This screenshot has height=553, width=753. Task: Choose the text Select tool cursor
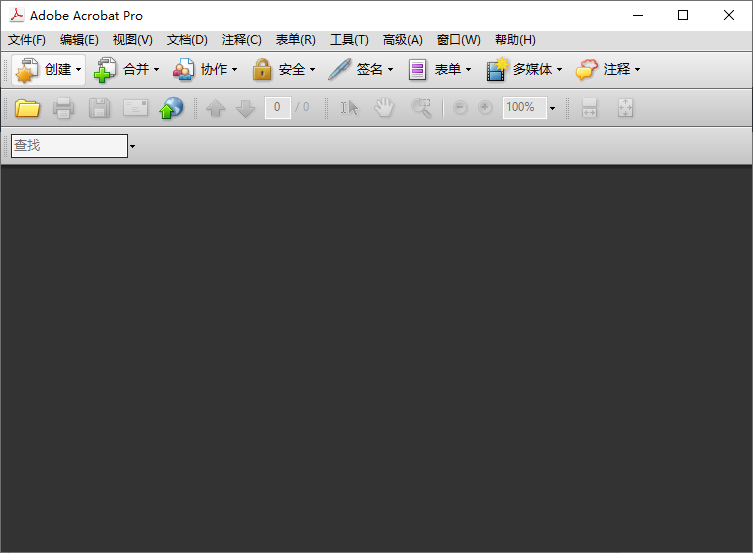click(x=349, y=108)
